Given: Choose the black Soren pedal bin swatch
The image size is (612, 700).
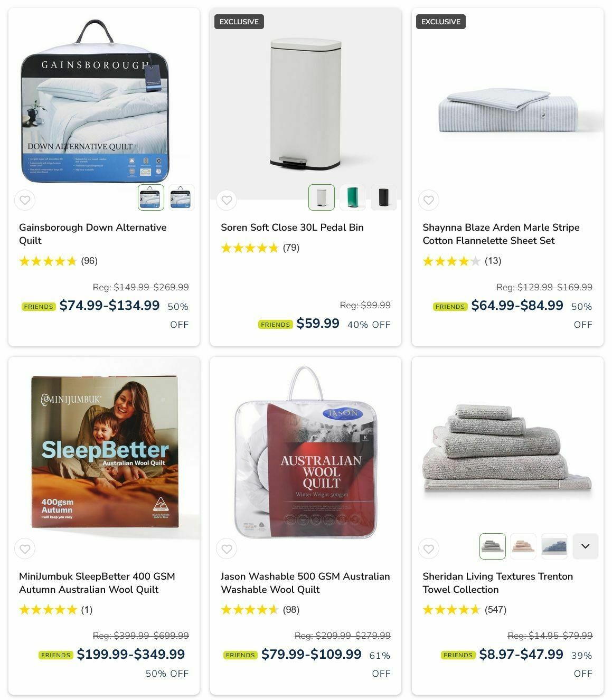Looking at the screenshot, I should click(383, 197).
